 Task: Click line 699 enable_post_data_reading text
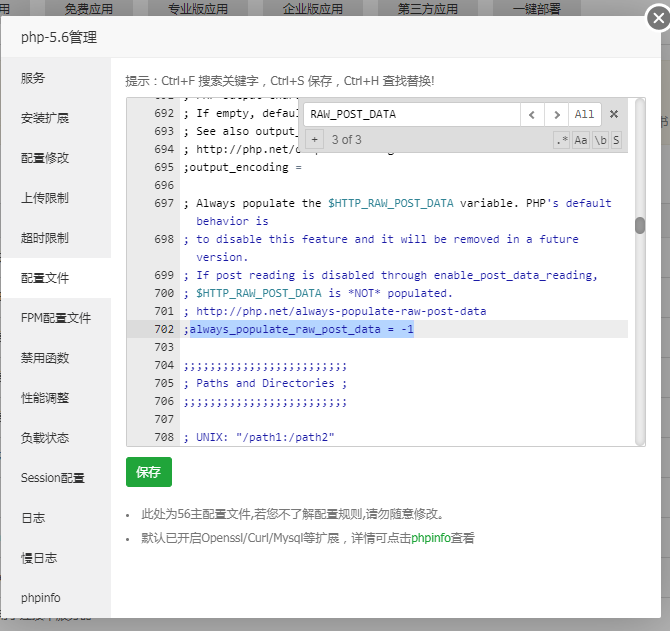tap(515, 276)
